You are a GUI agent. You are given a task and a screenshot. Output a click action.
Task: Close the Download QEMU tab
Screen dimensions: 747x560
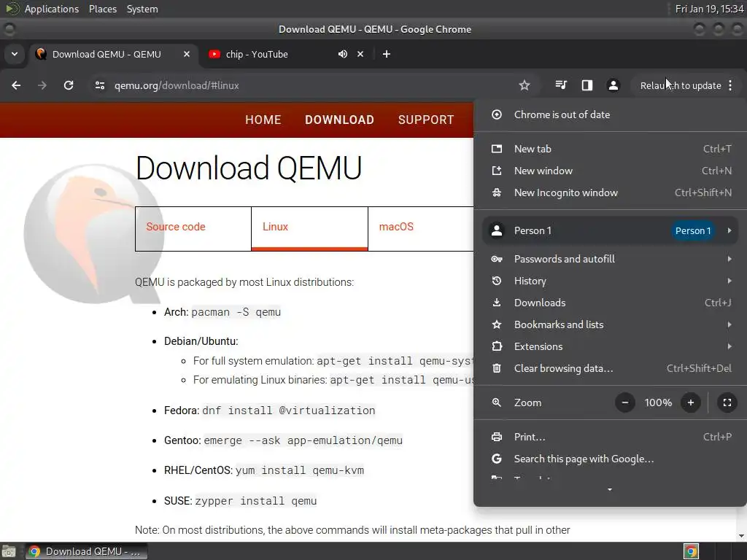(x=187, y=54)
